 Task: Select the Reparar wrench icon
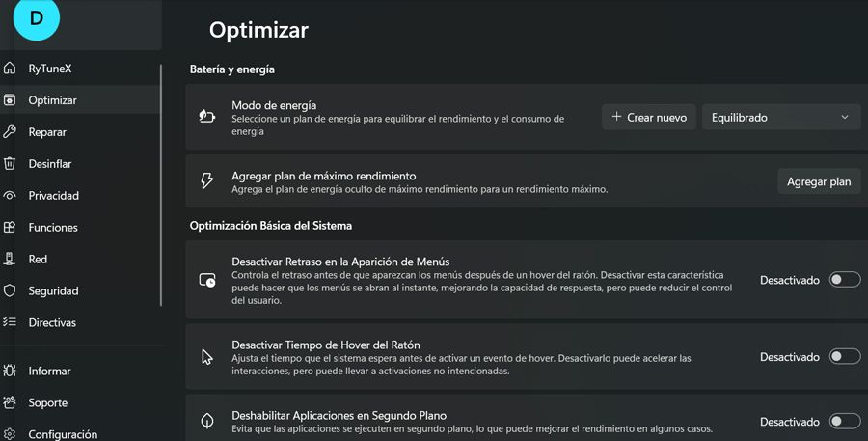point(10,132)
